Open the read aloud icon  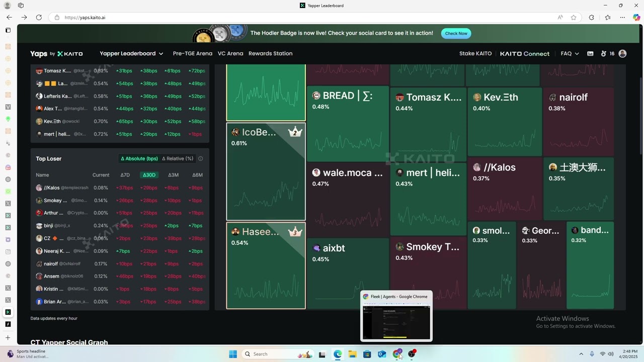pyautogui.click(x=560, y=17)
